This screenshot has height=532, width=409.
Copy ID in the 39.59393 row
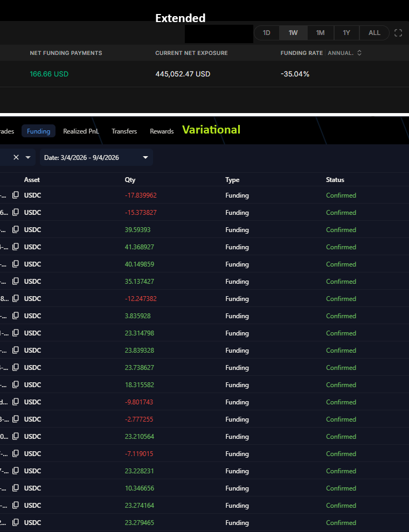point(15,230)
